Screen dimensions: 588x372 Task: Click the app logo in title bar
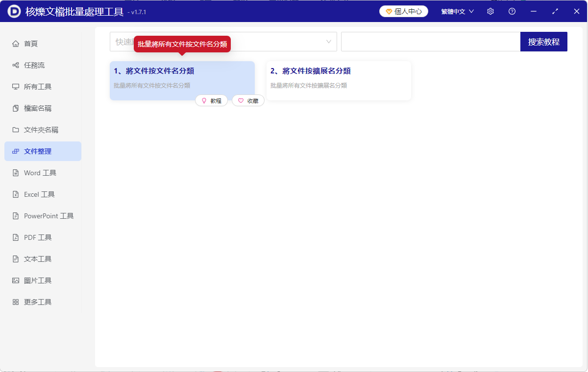pos(15,11)
